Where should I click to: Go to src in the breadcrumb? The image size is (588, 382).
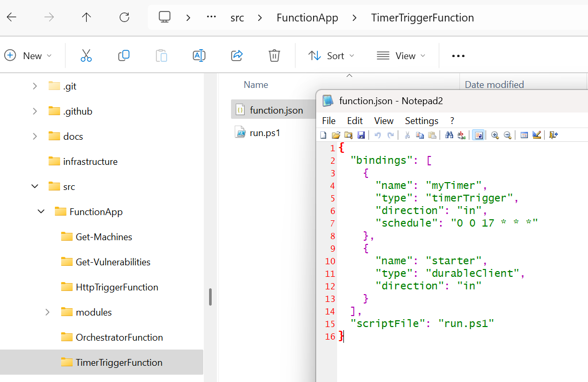click(237, 18)
